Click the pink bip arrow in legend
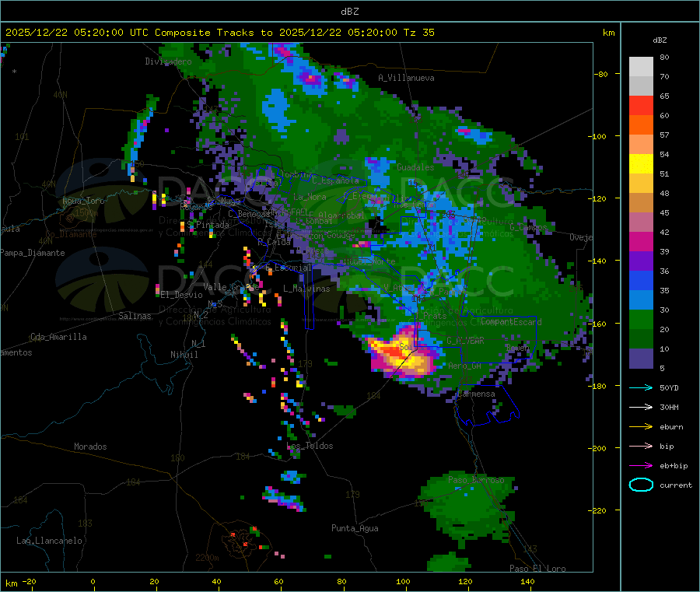 click(641, 446)
